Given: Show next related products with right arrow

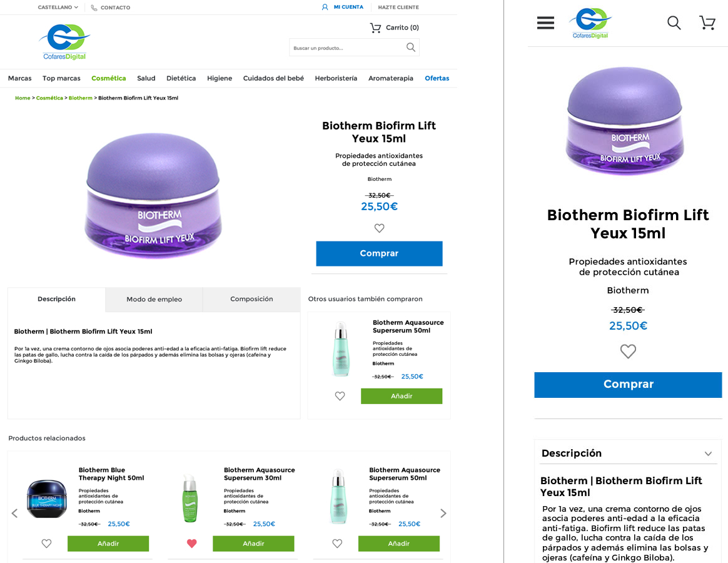Looking at the screenshot, I should pyautogui.click(x=443, y=513).
